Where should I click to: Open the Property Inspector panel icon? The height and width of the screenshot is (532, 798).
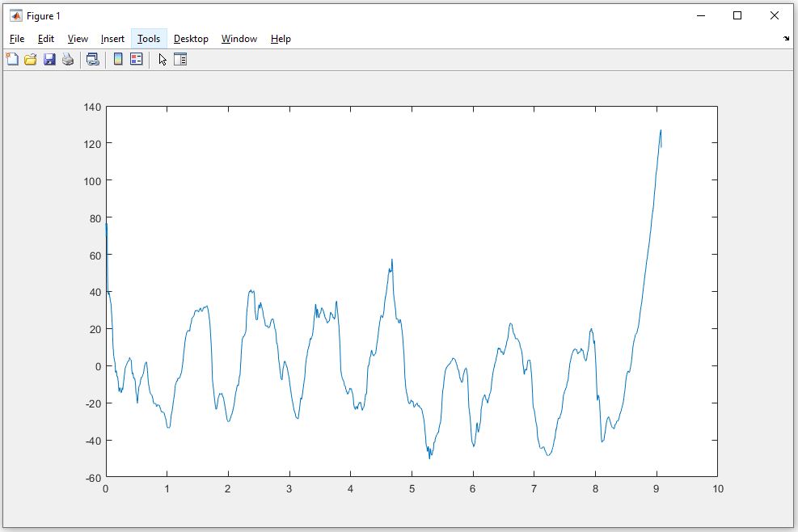tap(180, 59)
